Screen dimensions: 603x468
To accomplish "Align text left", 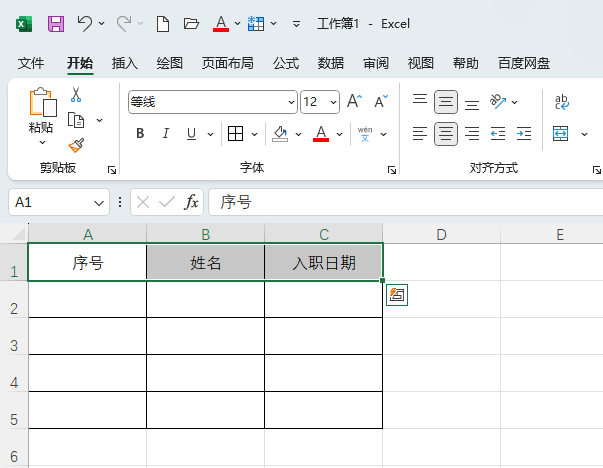I will coord(420,134).
